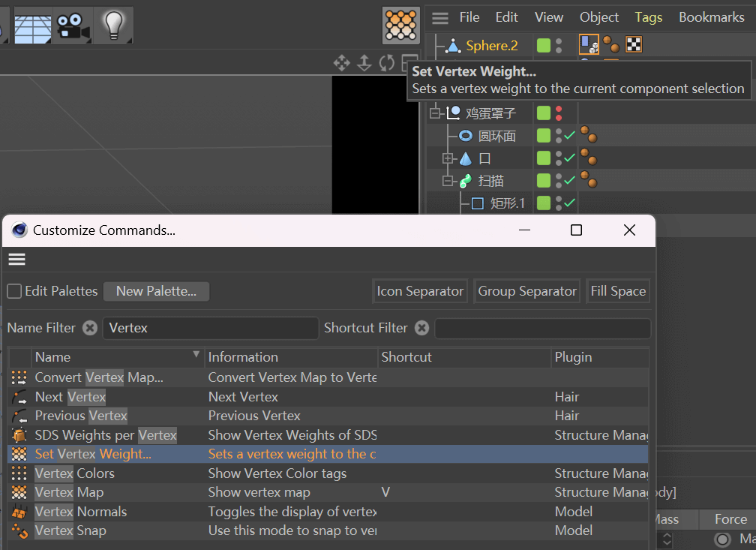Click the checkerboard vertex map tag on Sphere.2

[634, 44]
